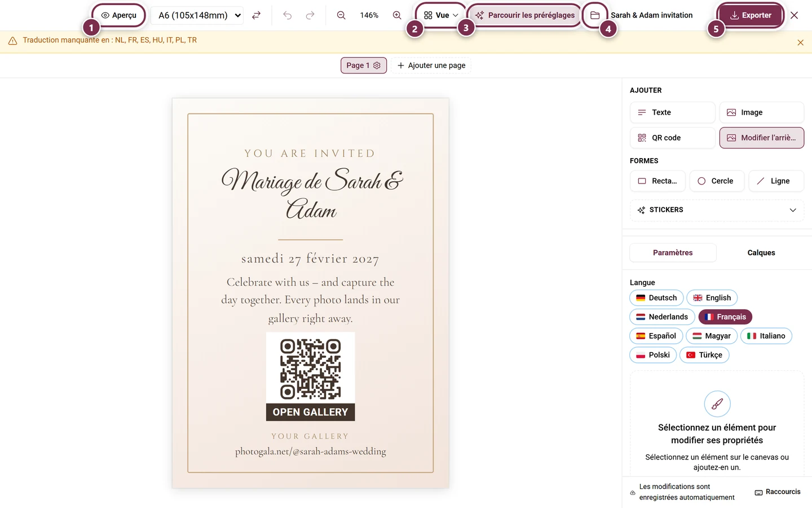Select the Français language chip
The height and width of the screenshot is (508, 812).
tap(725, 317)
